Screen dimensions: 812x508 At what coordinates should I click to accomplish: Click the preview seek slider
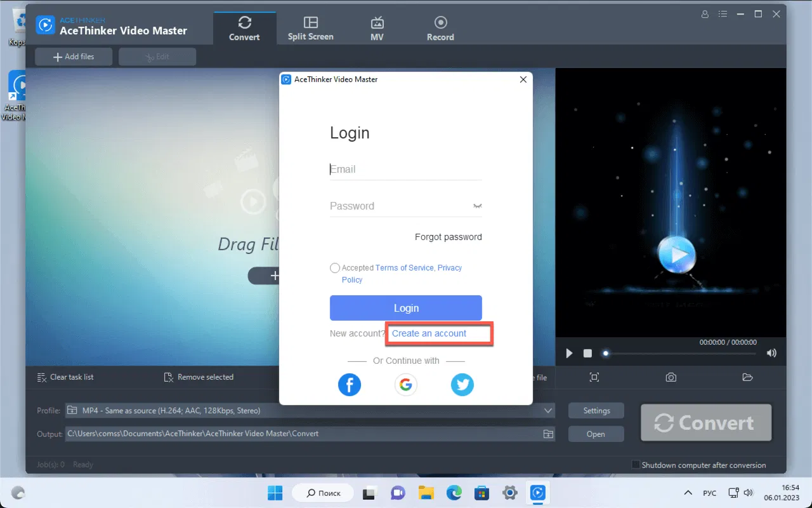(x=679, y=353)
